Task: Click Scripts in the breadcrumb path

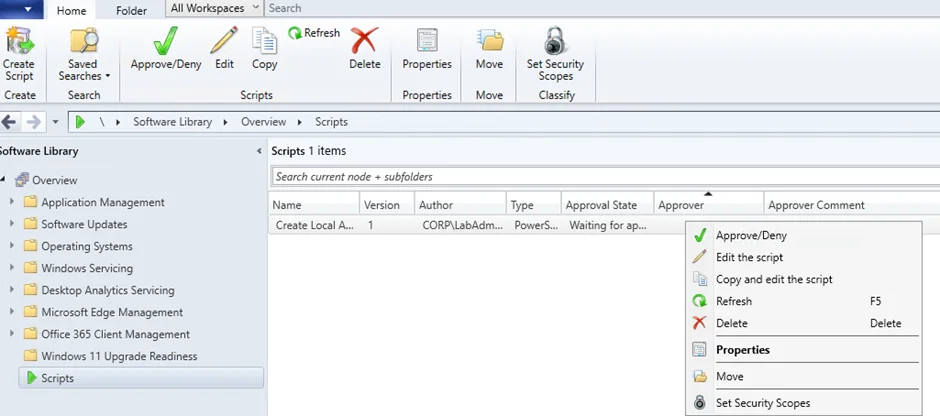Action: pyautogui.click(x=332, y=122)
